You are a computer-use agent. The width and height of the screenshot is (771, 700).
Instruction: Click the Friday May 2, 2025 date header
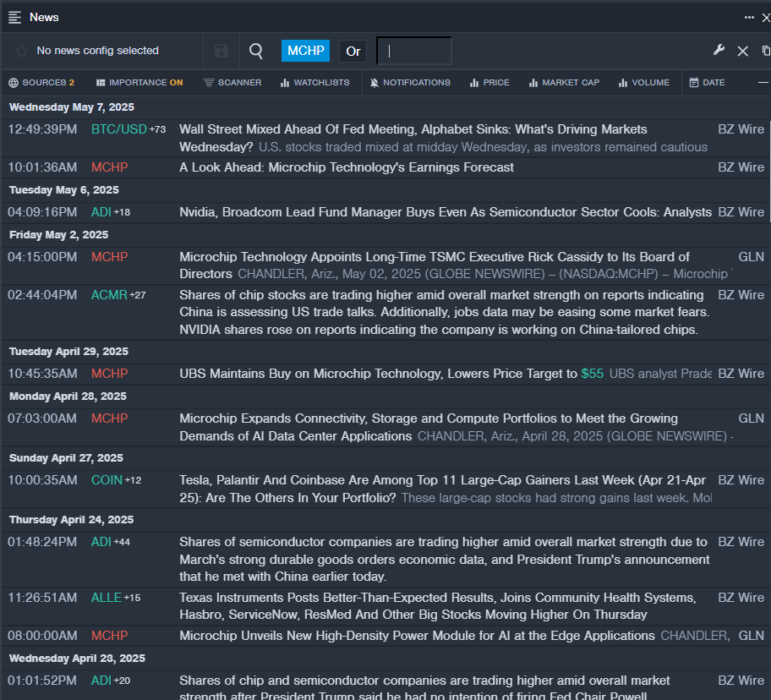point(59,235)
